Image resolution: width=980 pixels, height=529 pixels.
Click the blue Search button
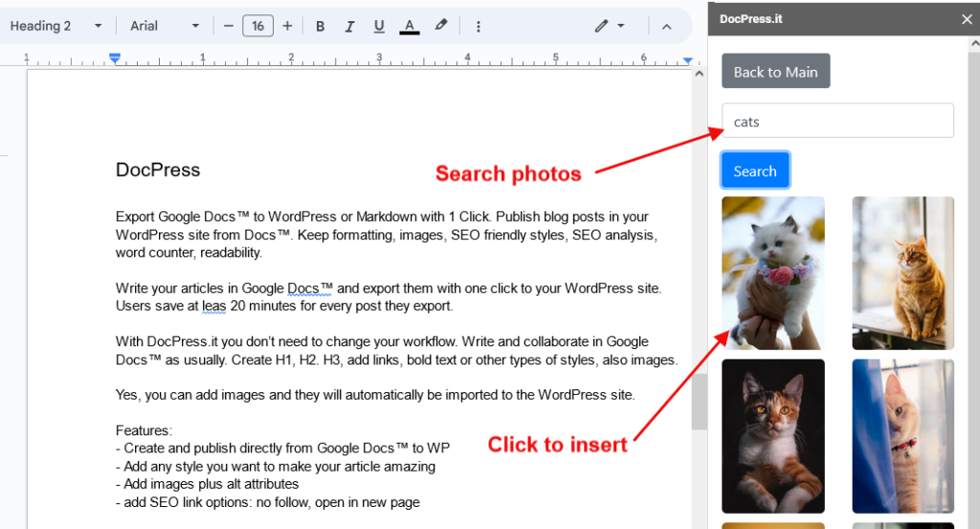tap(755, 170)
